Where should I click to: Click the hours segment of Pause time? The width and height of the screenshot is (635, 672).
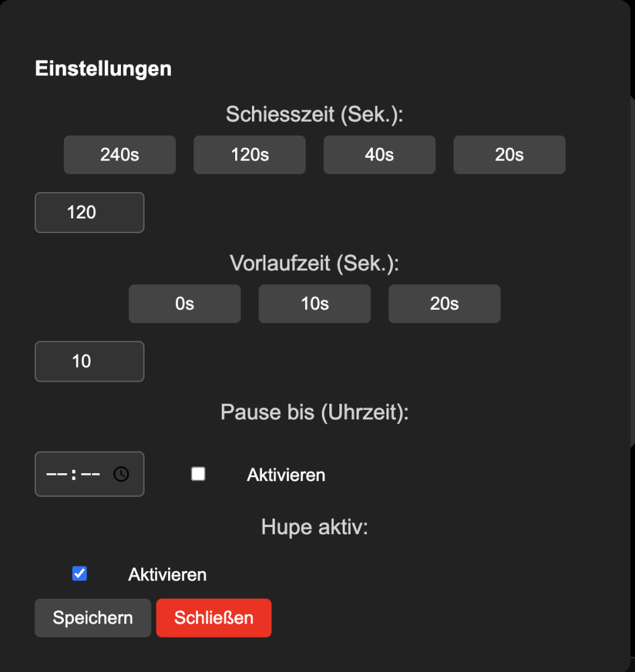[56, 474]
